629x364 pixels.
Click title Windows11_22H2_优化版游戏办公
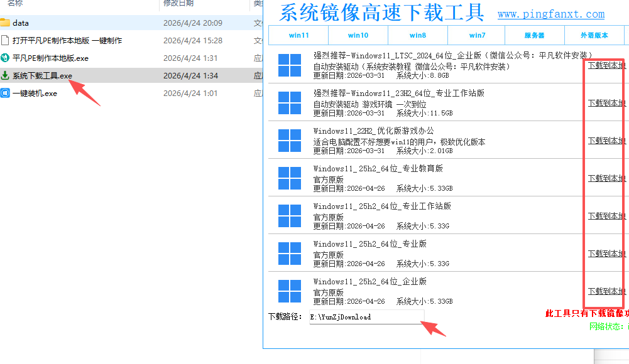(x=373, y=131)
